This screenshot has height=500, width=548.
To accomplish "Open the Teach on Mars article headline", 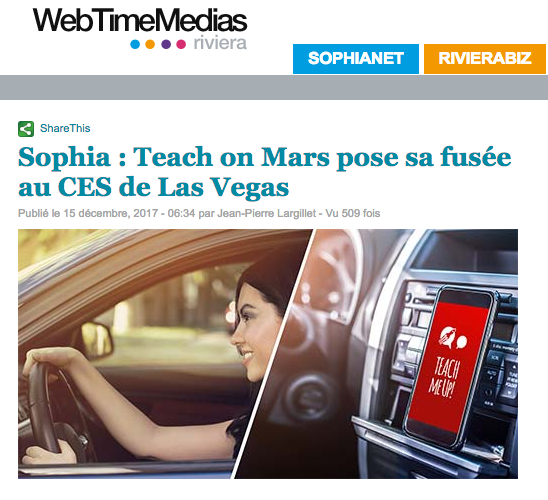I will pos(265,172).
